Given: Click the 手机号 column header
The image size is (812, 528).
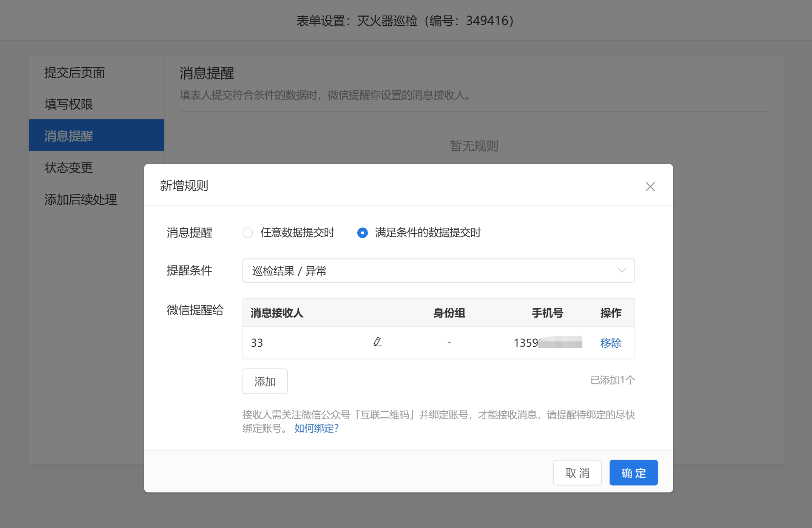Looking at the screenshot, I should 547,313.
